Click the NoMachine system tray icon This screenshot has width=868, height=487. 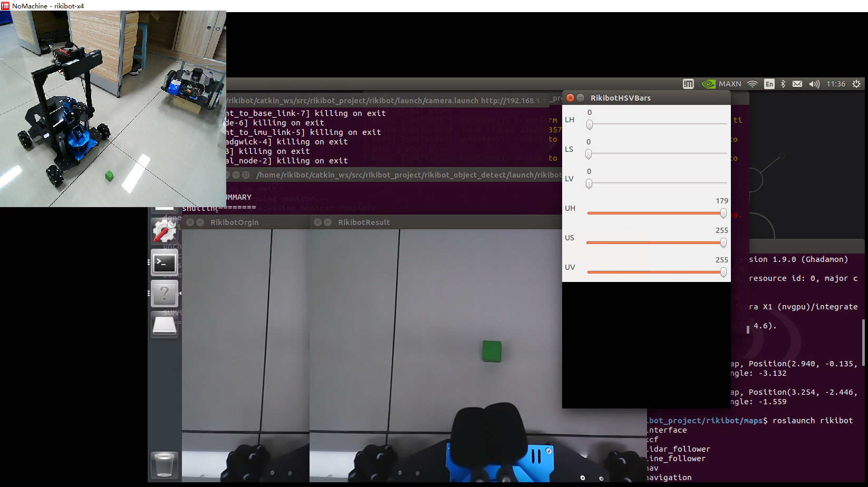pos(688,83)
